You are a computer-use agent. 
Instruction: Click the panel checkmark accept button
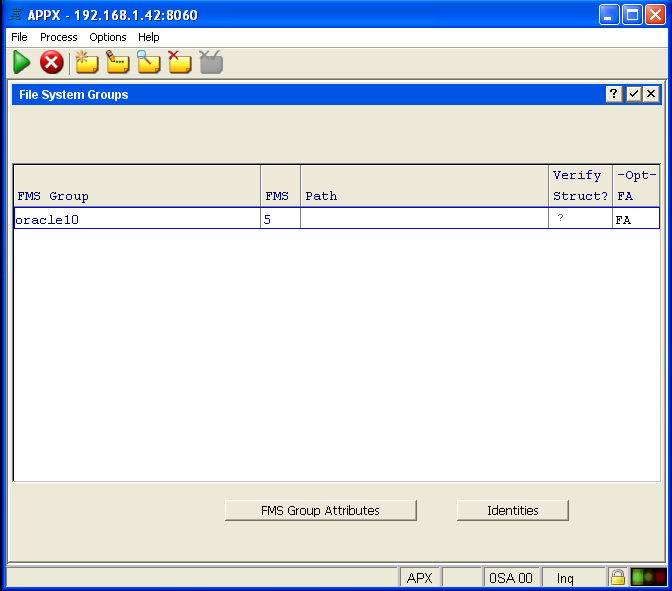[633, 94]
